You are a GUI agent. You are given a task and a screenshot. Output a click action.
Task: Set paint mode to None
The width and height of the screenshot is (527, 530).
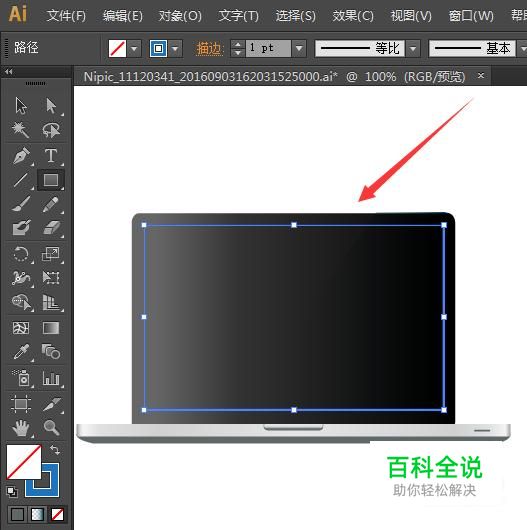57,515
